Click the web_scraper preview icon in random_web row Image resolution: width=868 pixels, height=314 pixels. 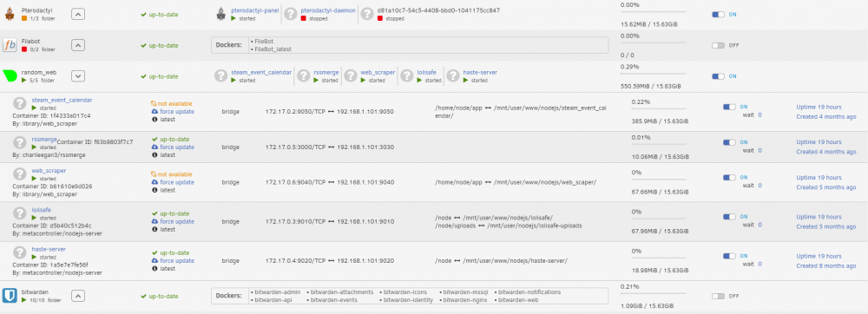coord(351,75)
